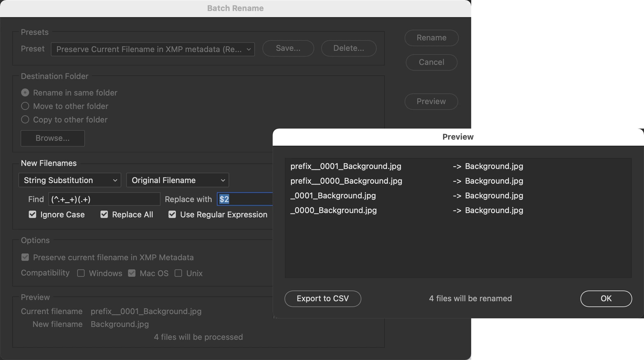Image resolution: width=644 pixels, height=360 pixels.
Task: Click the Export to CSV button
Action: [323, 299]
